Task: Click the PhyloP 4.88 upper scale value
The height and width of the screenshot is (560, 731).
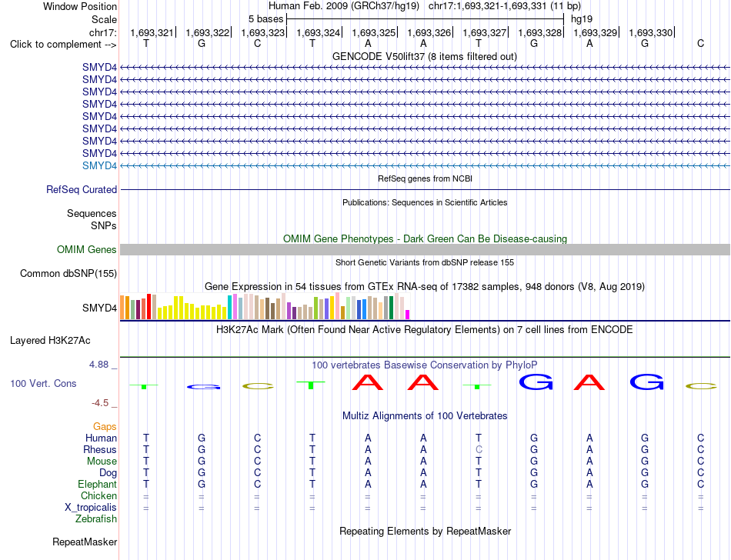Action: (98, 365)
